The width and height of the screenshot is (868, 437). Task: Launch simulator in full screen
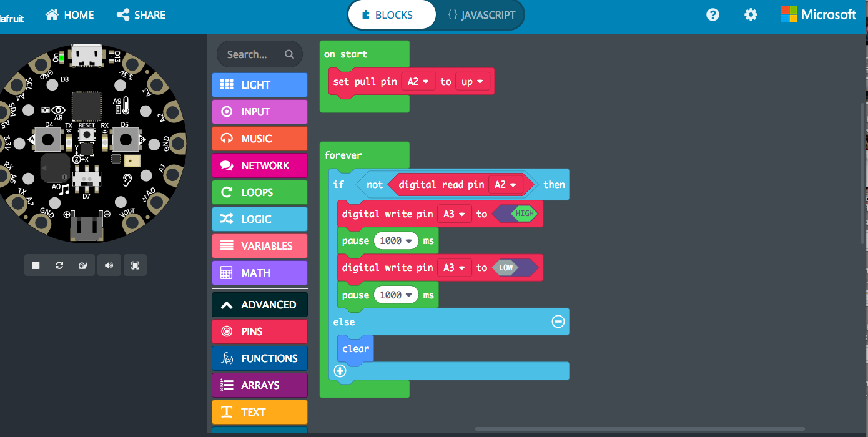click(135, 265)
